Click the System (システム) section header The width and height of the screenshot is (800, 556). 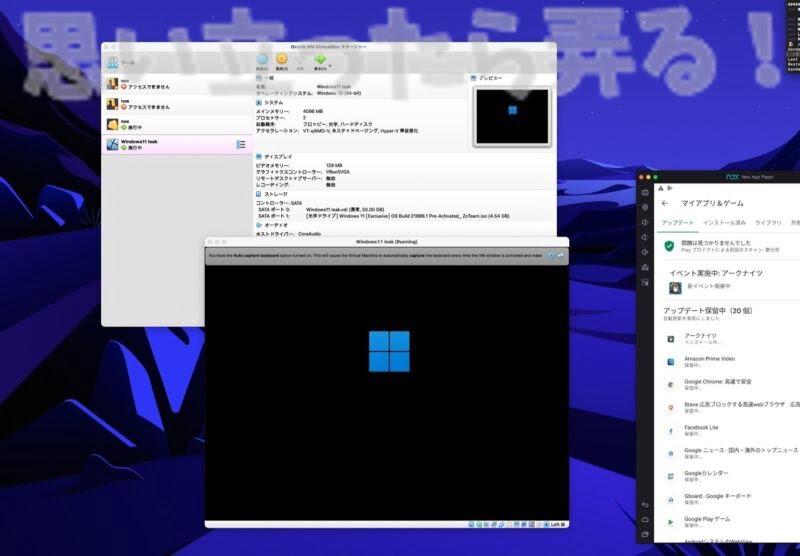(270, 103)
